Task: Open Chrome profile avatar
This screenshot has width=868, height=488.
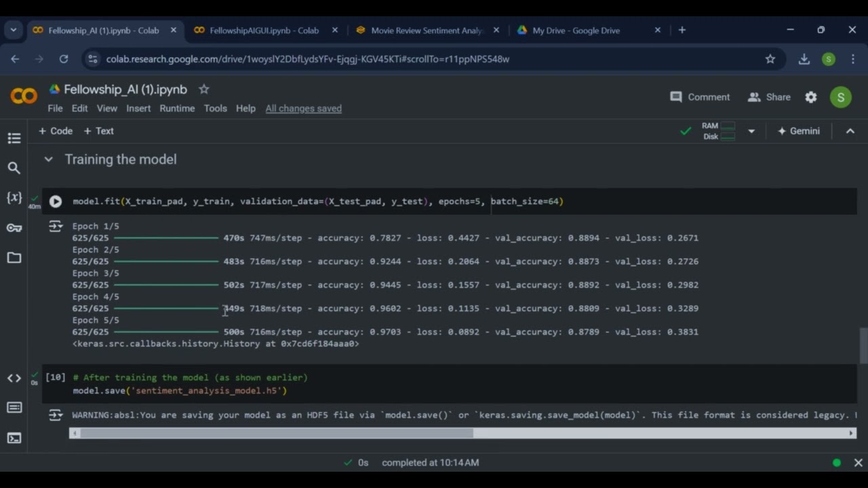Action: point(829,59)
